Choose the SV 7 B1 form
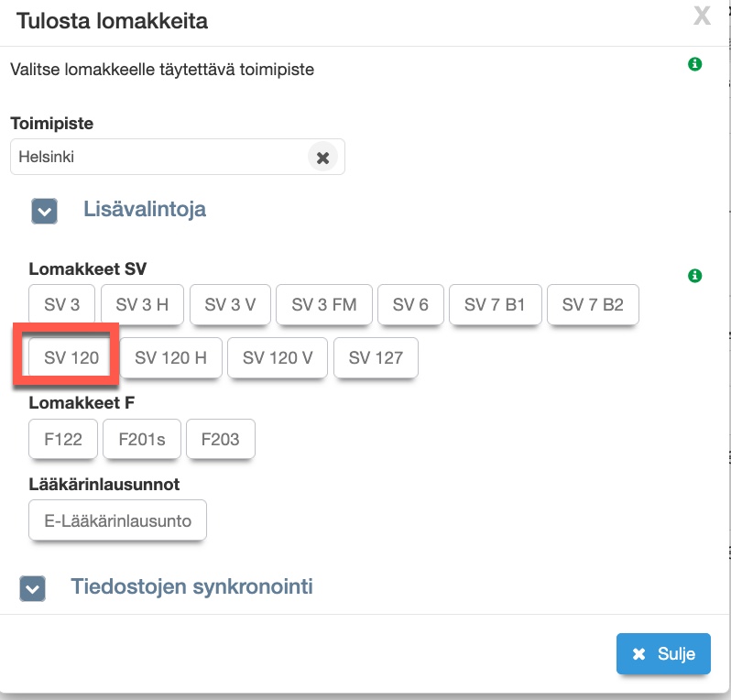The height and width of the screenshot is (700, 731). pos(495,305)
